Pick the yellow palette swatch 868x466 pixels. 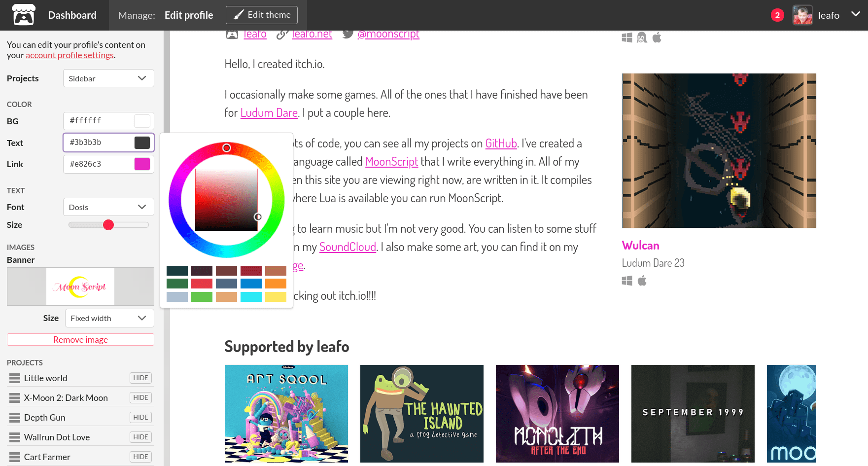pyautogui.click(x=276, y=297)
